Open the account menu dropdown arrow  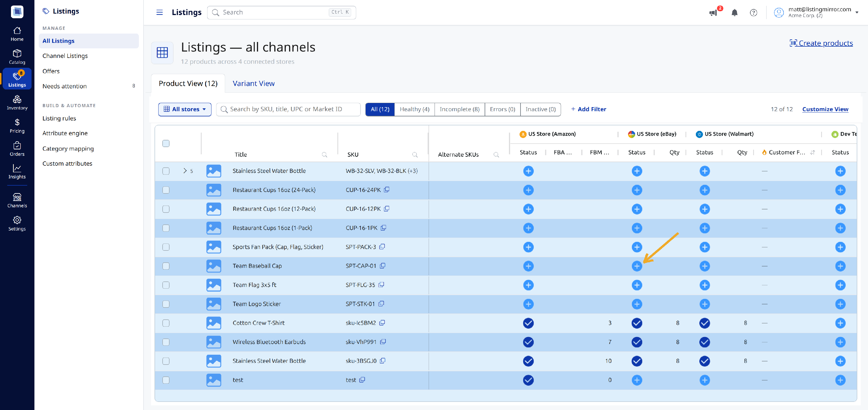coord(857,12)
